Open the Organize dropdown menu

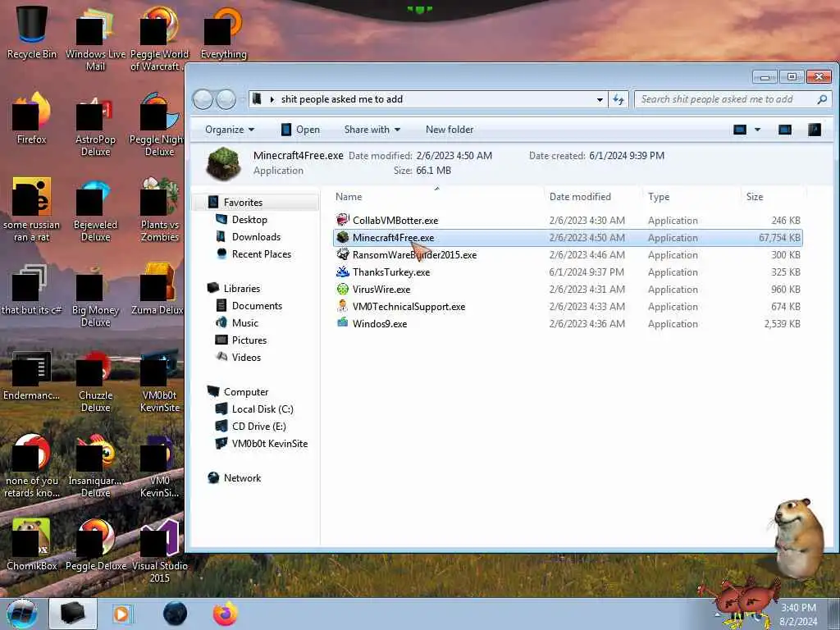pos(230,130)
